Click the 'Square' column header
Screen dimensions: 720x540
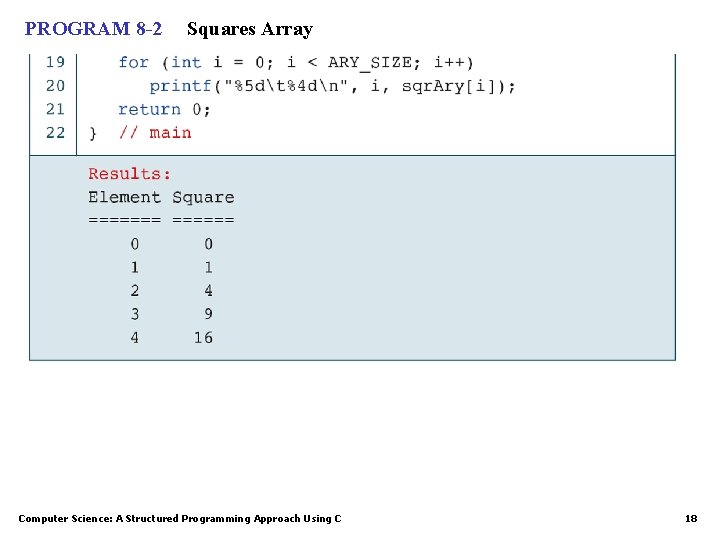[203, 198]
